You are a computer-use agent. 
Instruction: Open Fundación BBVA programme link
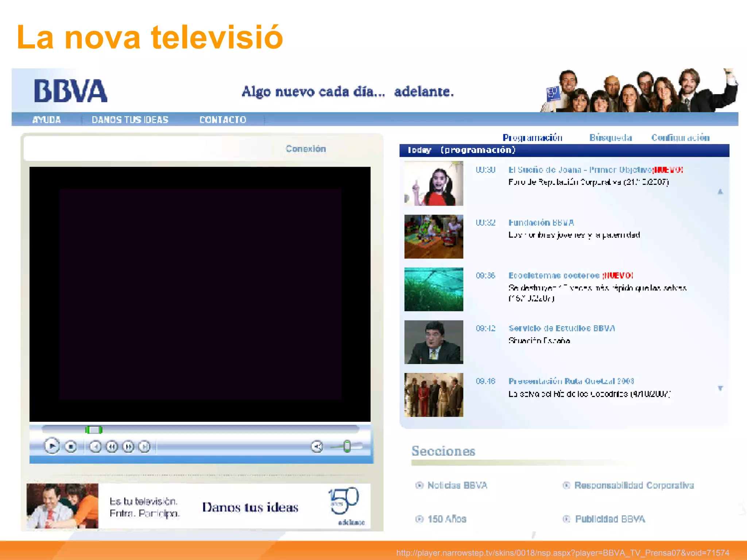tap(541, 222)
